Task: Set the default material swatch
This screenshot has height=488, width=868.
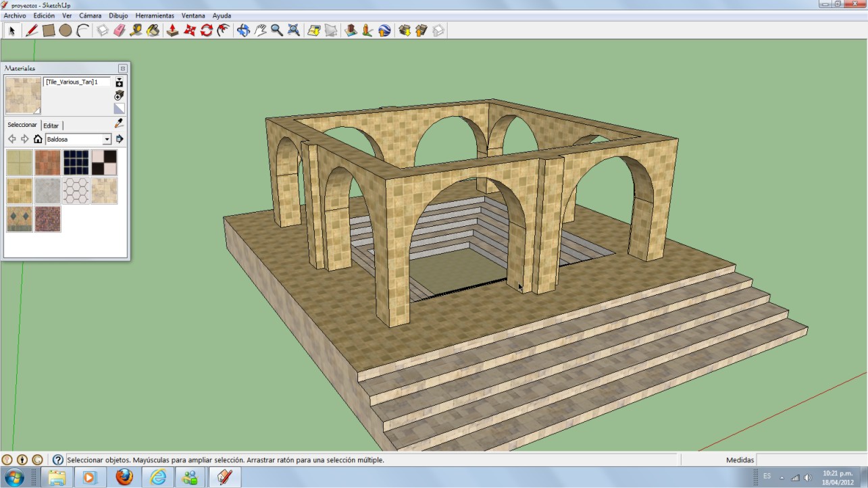Action: point(119,108)
